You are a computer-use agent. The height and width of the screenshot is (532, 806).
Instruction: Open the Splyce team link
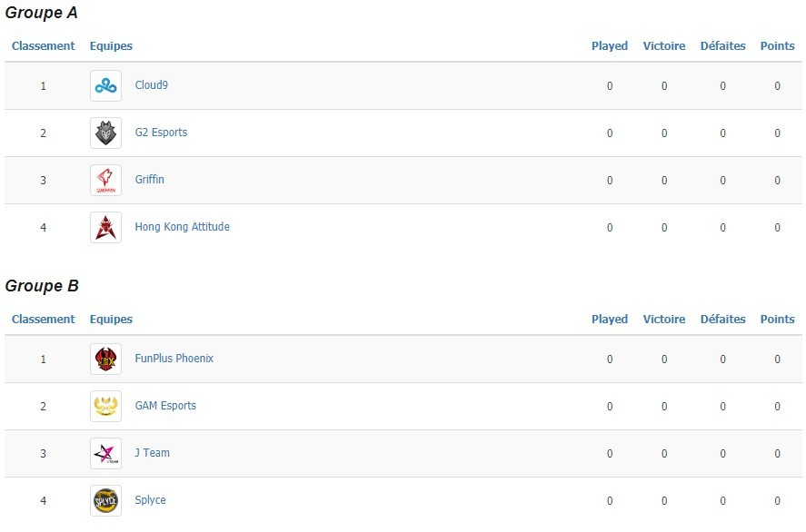coord(150,500)
